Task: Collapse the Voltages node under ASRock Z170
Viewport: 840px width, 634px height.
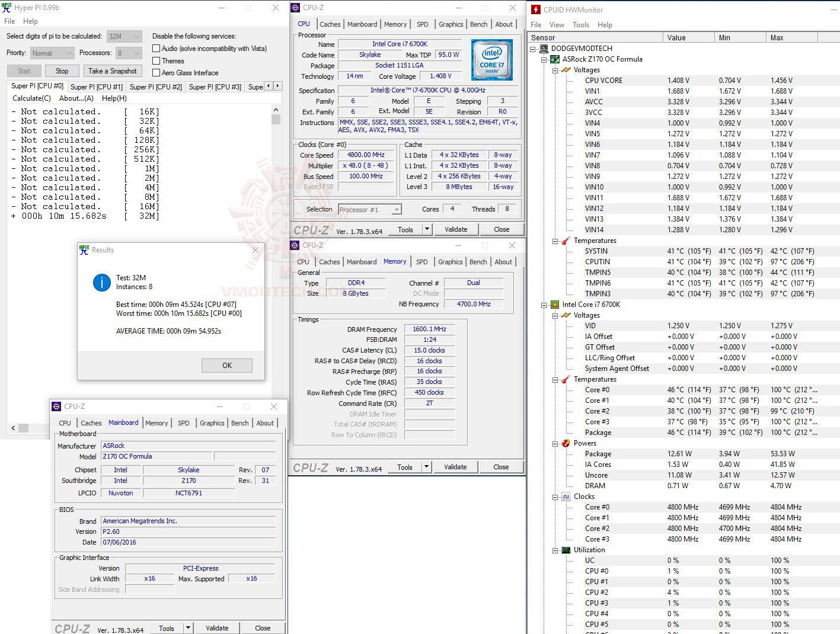Action: tap(555, 70)
